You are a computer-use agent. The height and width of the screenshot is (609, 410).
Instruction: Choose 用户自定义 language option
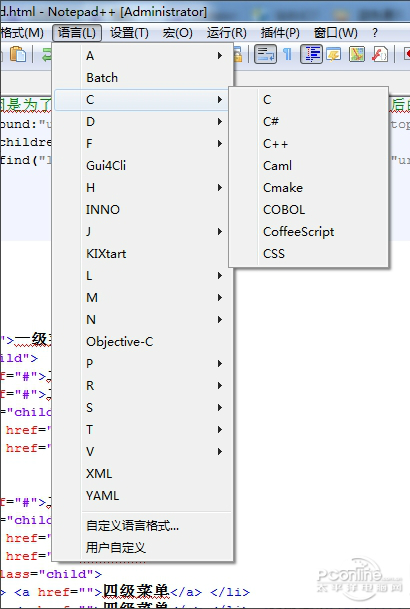coord(143,548)
